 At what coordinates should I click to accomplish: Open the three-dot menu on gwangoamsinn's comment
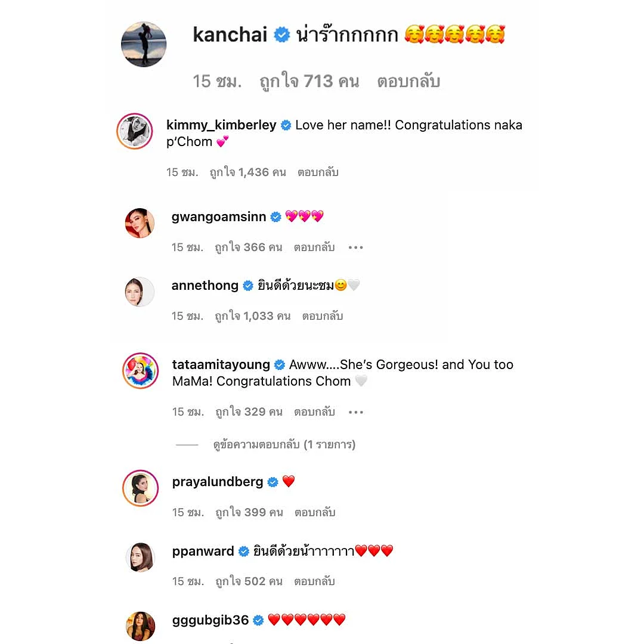[x=355, y=247]
